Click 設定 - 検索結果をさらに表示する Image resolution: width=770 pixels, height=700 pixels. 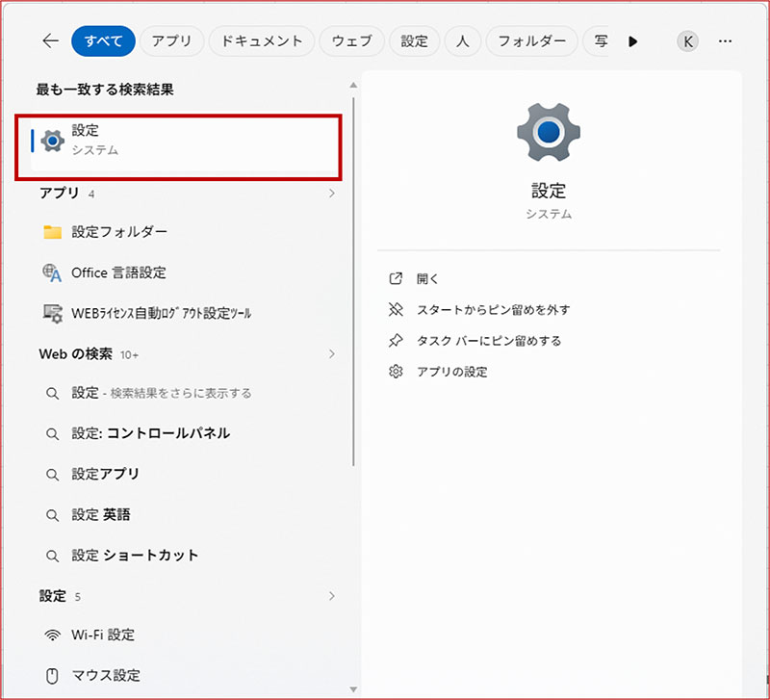click(x=152, y=393)
